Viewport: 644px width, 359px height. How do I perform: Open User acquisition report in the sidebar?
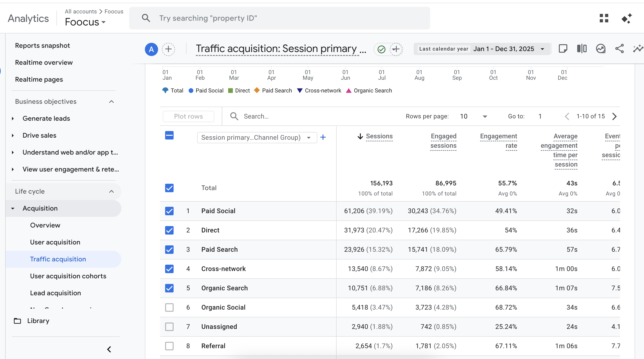[x=55, y=242]
